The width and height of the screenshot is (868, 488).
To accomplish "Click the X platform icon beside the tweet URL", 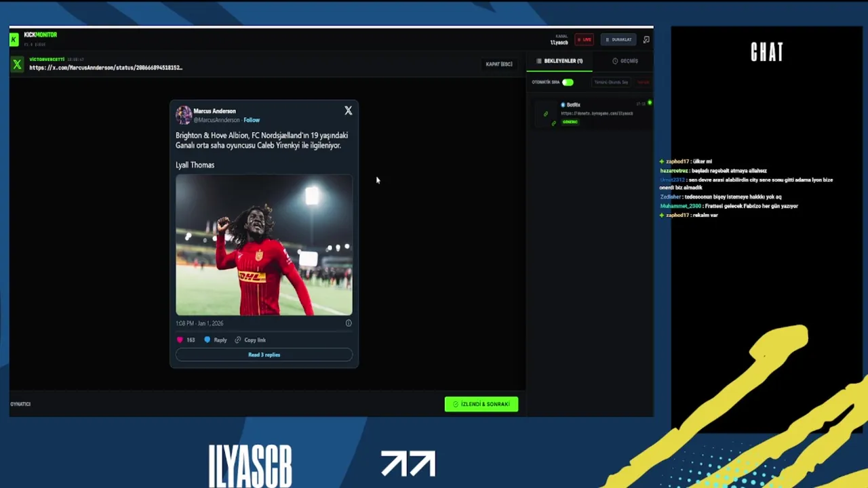I will (x=17, y=64).
